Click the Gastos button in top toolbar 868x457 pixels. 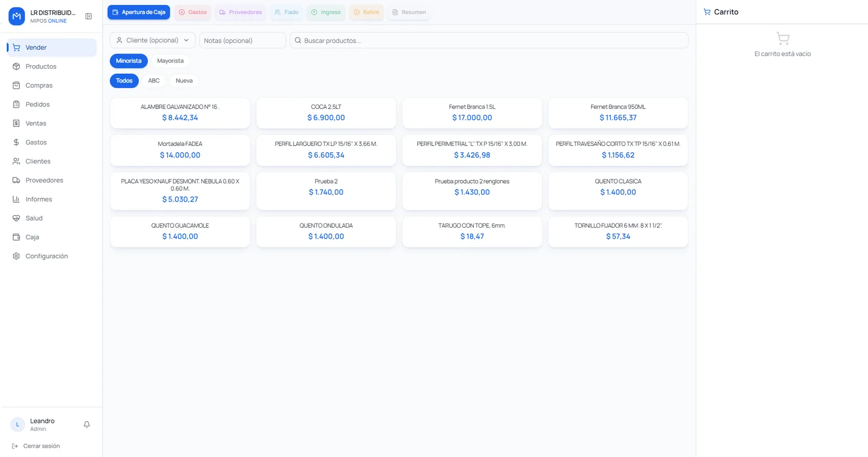[x=193, y=12]
